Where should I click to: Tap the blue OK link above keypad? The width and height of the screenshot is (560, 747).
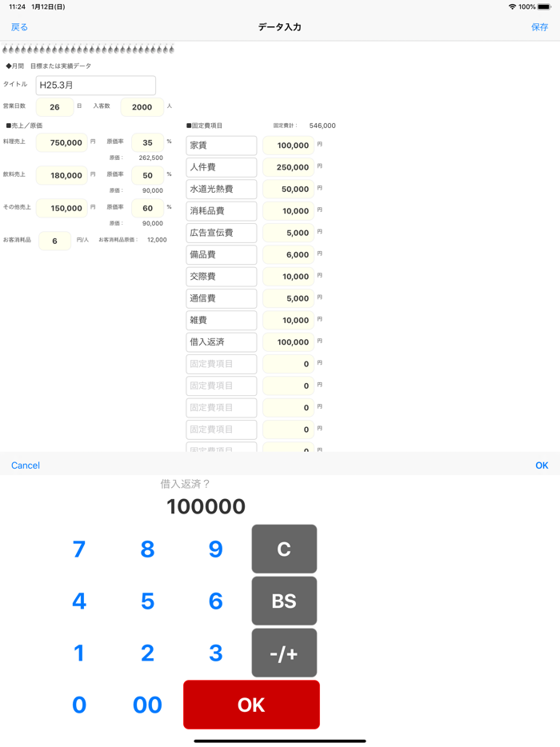pyautogui.click(x=542, y=465)
